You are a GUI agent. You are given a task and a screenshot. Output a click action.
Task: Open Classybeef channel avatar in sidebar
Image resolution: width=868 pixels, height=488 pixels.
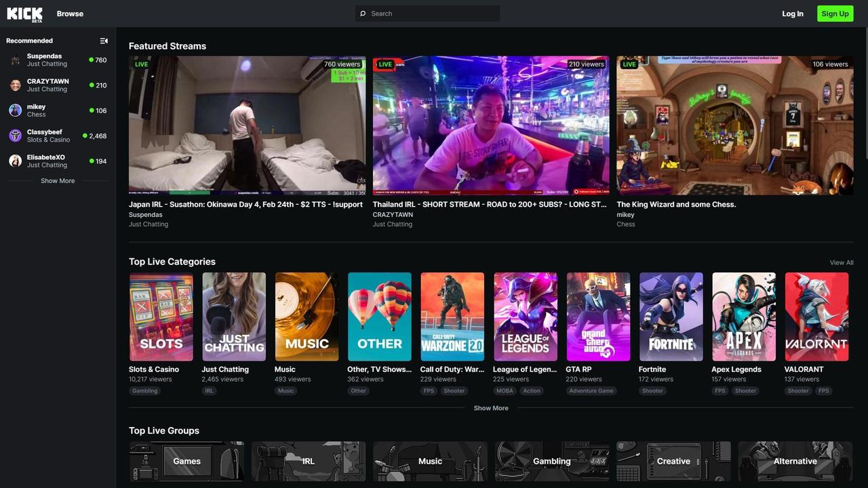click(x=15, y=136)
